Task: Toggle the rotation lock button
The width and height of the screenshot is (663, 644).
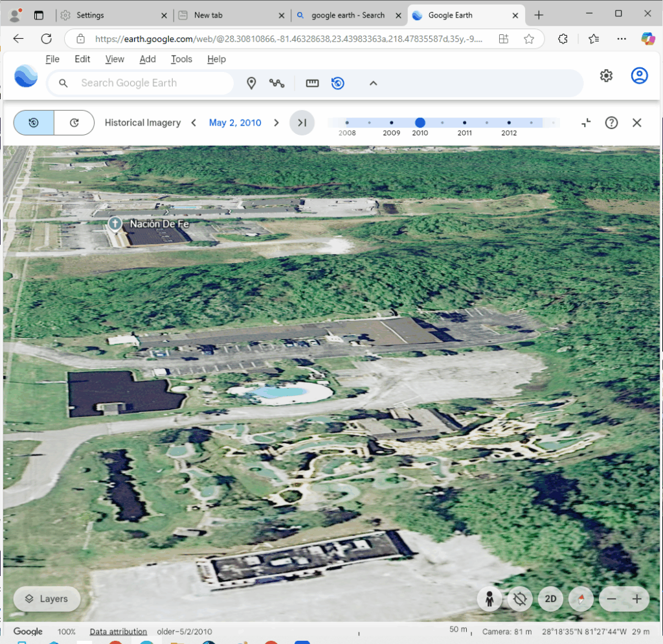Action: (x=519, y=599)
